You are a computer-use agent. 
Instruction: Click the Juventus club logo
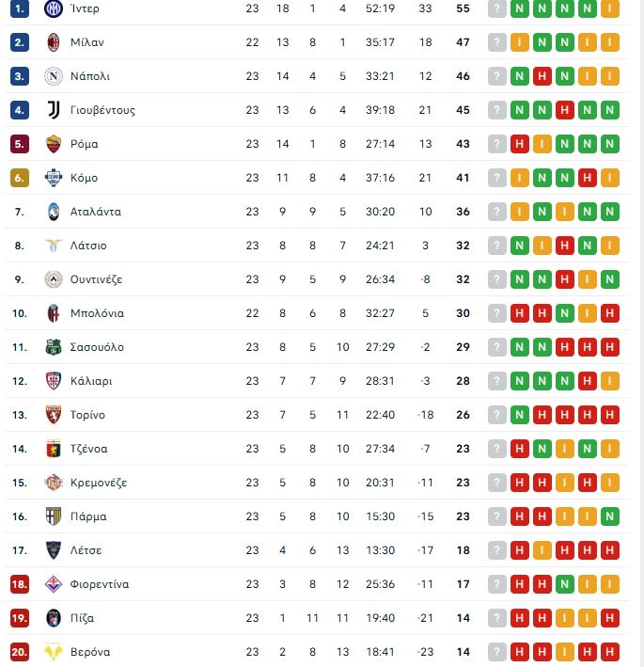click(53, 110)
